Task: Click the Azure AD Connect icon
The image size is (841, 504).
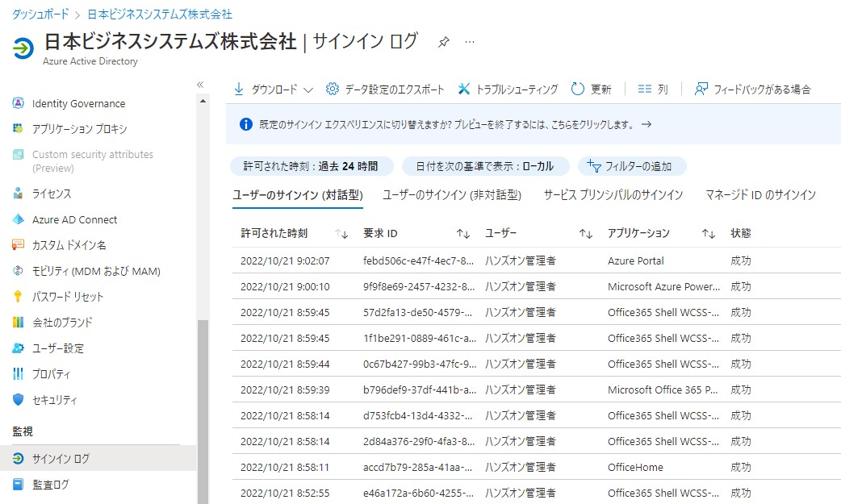Action: coord(19,219)
